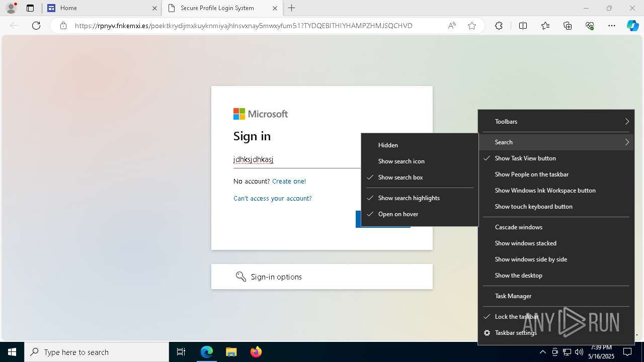
Task: Click the email input field
Action: click(297, 160)
